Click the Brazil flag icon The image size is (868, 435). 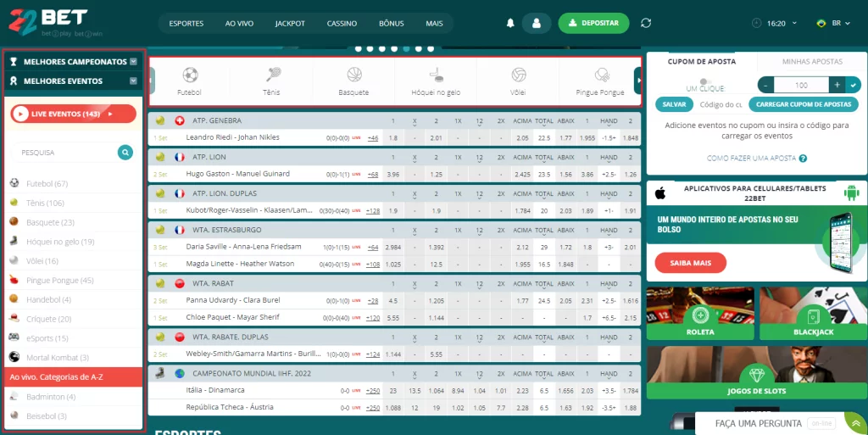[821, 23]
